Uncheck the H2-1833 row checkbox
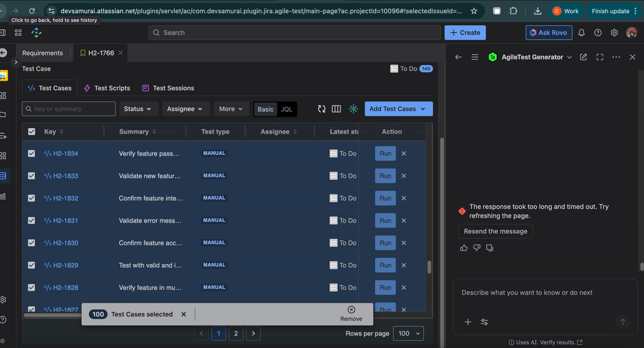Image resolution: width=644 pixels, height=348 pixels. 31,176
